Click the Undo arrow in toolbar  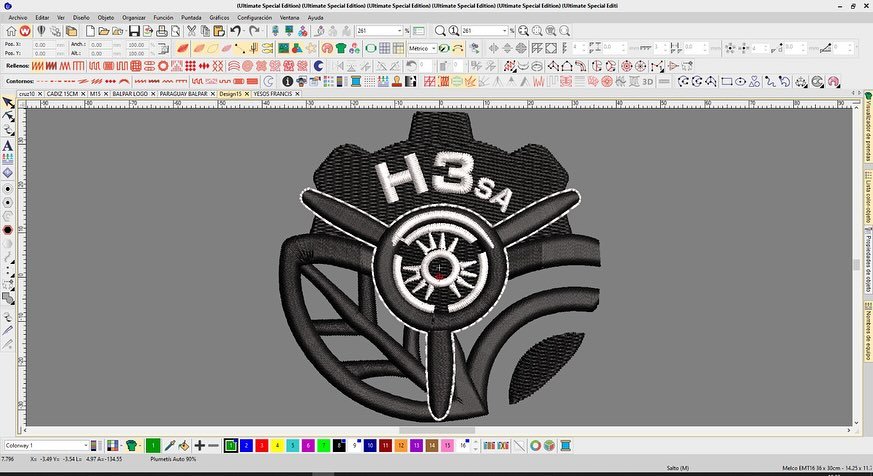pos(234,31)
